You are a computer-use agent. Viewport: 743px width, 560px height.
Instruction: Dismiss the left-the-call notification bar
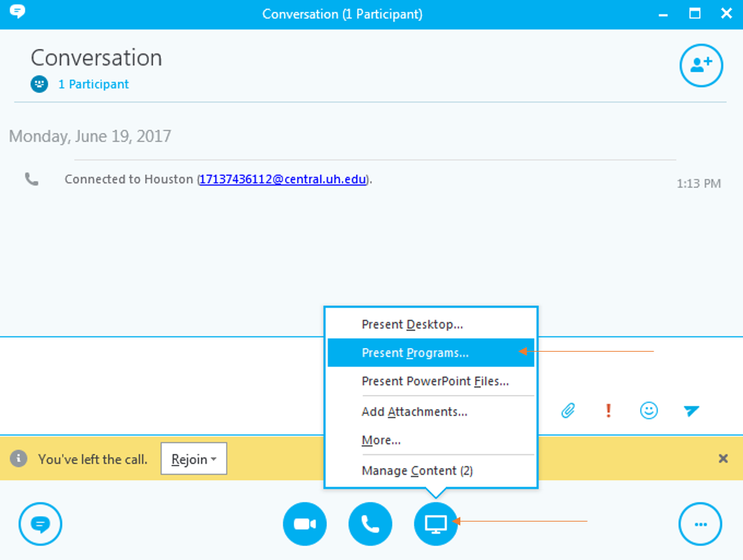point(723,459)
